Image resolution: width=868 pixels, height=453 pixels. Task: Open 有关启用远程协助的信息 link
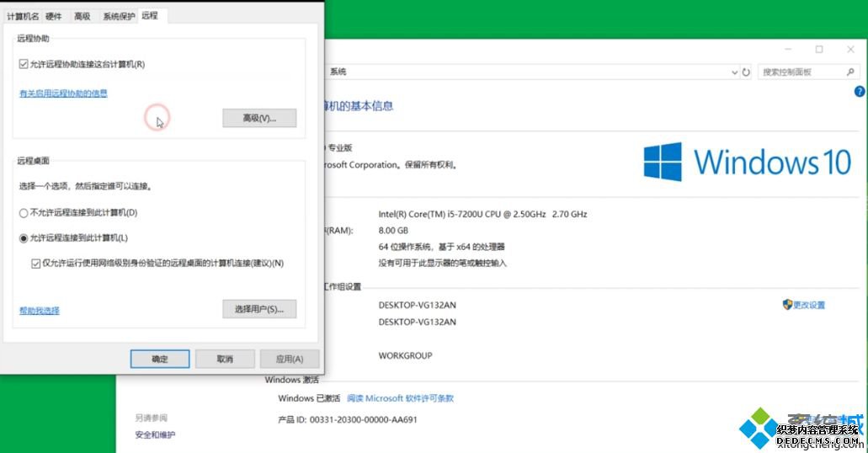[63, 93]
